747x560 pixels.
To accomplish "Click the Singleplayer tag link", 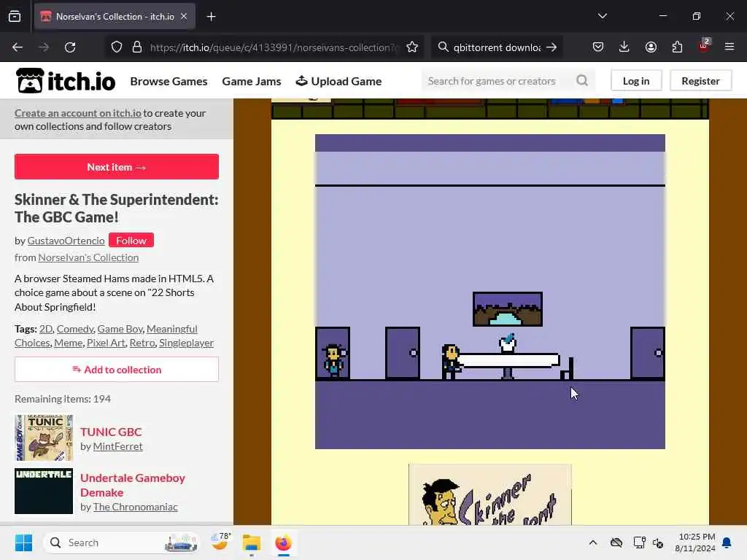I will [186, 343].
